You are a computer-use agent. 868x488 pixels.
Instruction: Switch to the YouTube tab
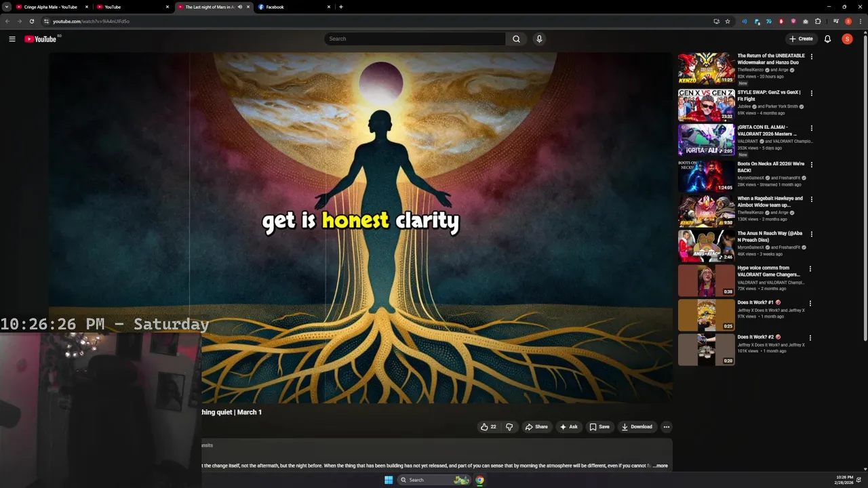tap(133, 7)
